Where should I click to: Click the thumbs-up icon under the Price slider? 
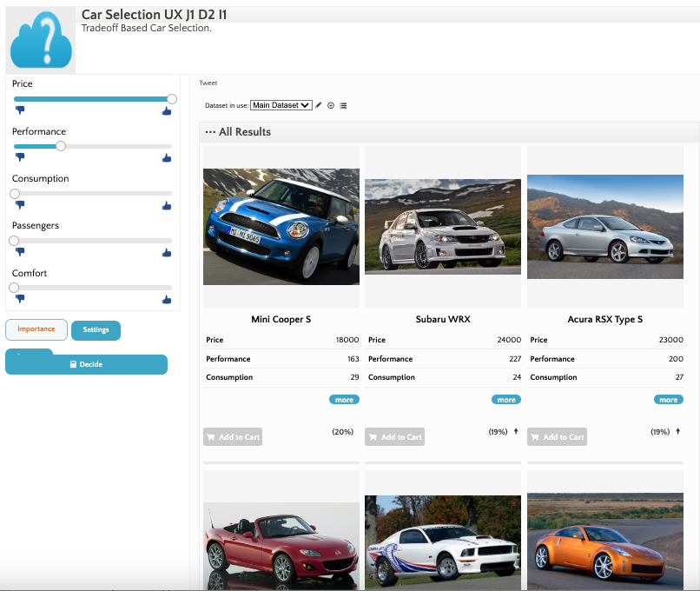(x=166, y=111)
